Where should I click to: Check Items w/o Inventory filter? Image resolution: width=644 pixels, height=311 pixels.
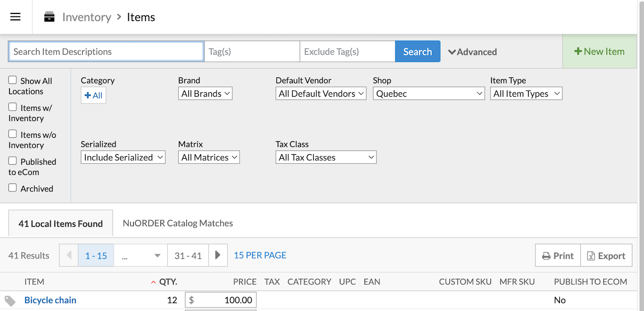click(13, 133)
